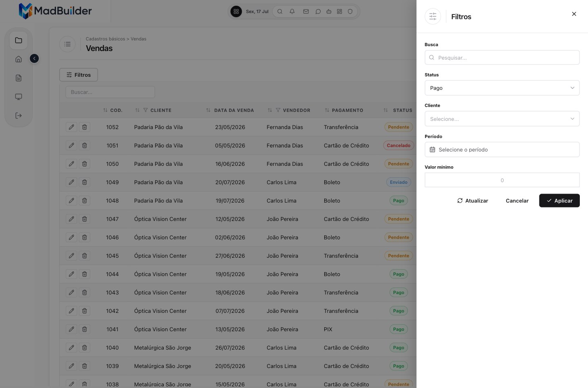Collapse sidebar with the round chevron button
Image resolution: width=588 pixels, height=388 pixels.
point(34,59)
